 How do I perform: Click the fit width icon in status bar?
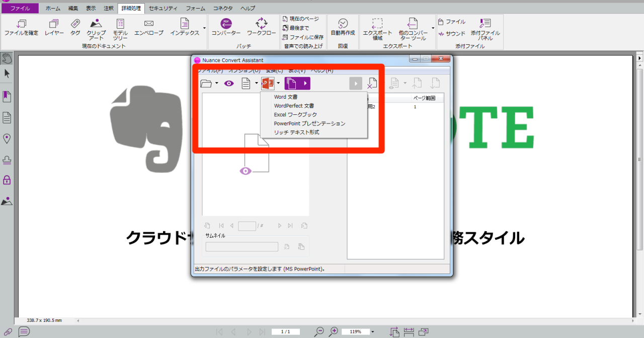[409, 331]
